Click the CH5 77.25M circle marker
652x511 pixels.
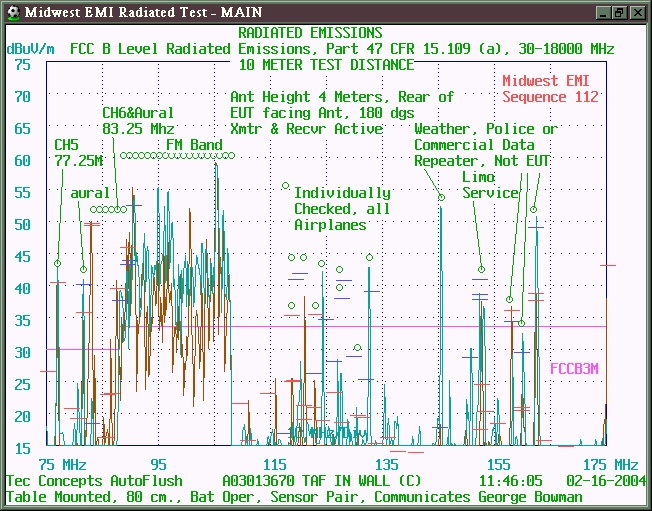point(58,264)
